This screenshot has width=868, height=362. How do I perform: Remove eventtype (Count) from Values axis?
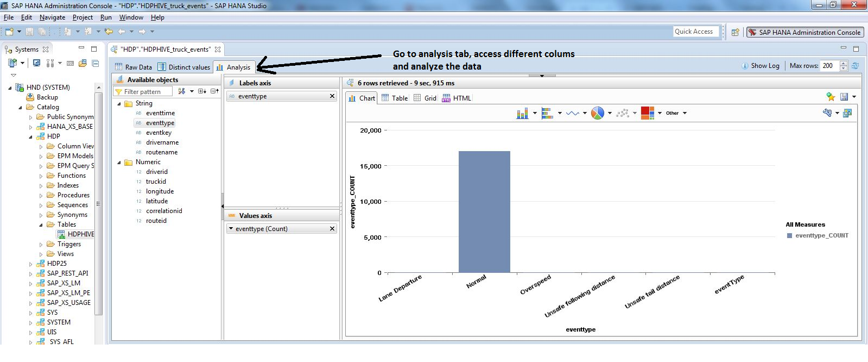332,229
